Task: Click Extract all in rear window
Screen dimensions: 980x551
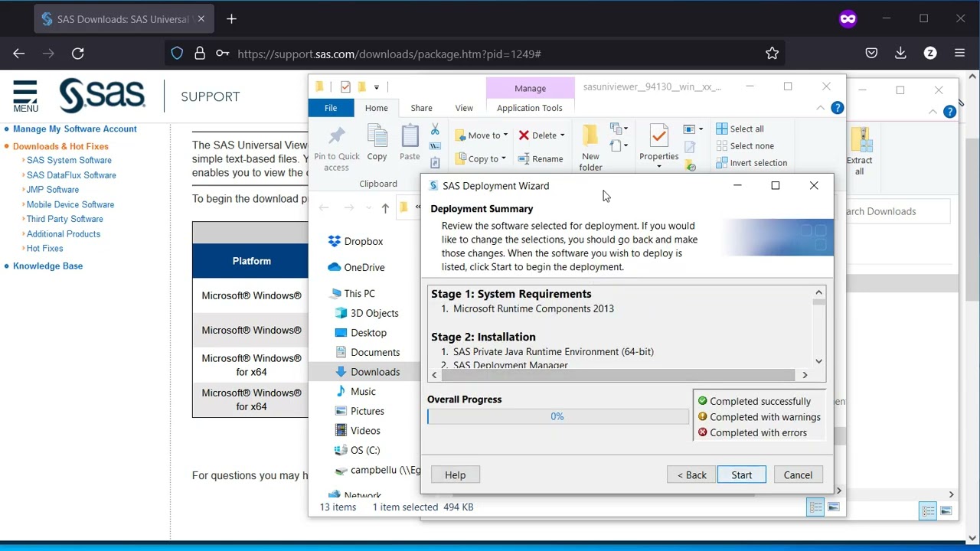Action: click(x=860, y=152)
